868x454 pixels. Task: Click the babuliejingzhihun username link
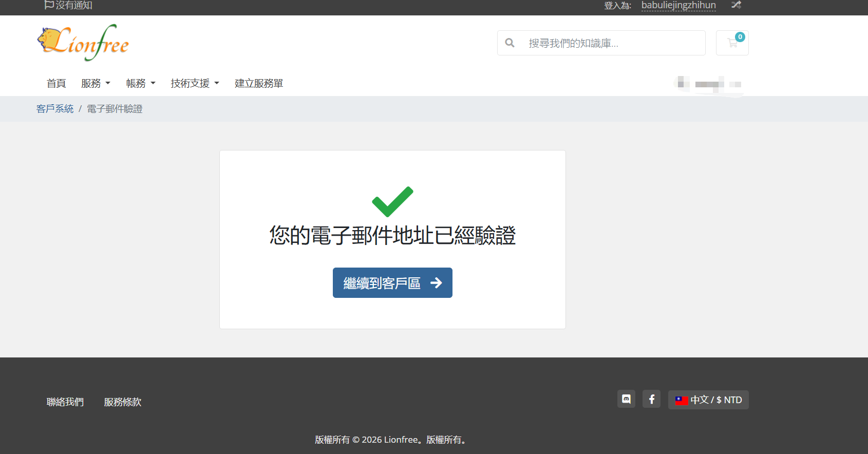tap(678, 5)
